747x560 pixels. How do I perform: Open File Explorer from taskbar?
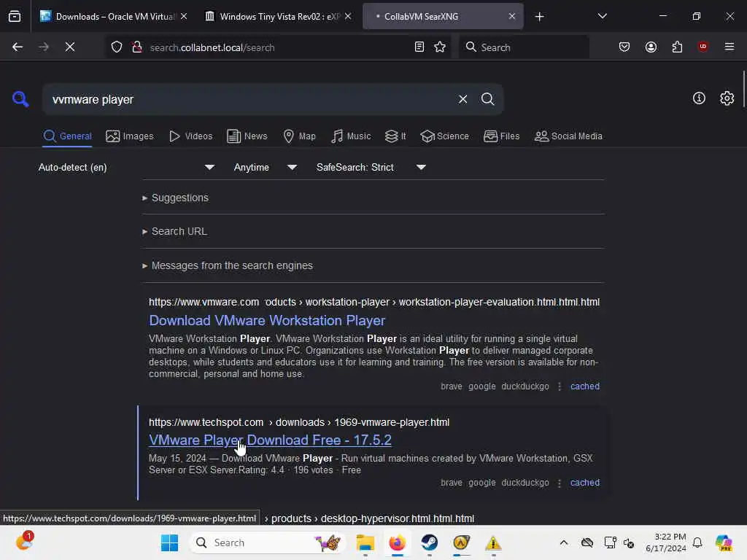coord(365,542)
